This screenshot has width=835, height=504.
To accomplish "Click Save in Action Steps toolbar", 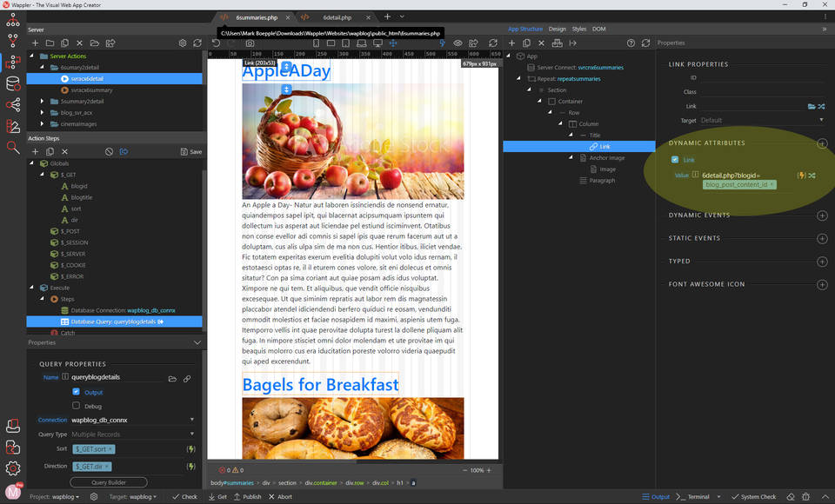I will pos(190,151).
